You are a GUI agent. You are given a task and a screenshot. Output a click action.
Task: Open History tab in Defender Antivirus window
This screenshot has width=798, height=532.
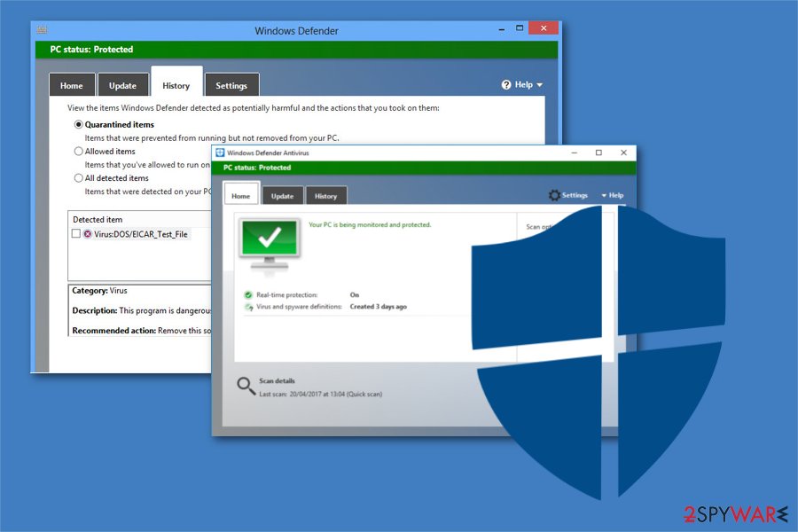[325, 196]
